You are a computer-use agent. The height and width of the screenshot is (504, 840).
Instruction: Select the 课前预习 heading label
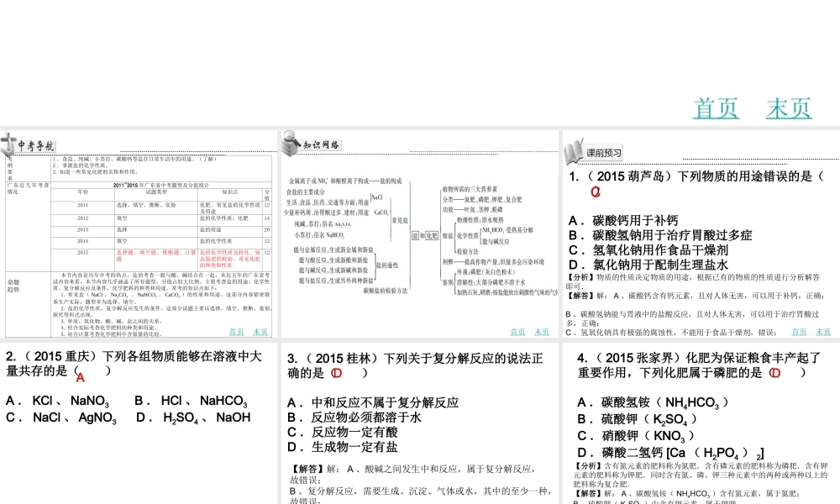coord(604,153)
